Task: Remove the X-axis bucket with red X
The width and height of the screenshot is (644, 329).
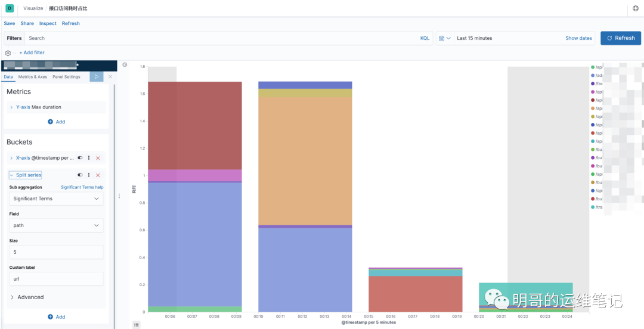Action: [98, 158]
